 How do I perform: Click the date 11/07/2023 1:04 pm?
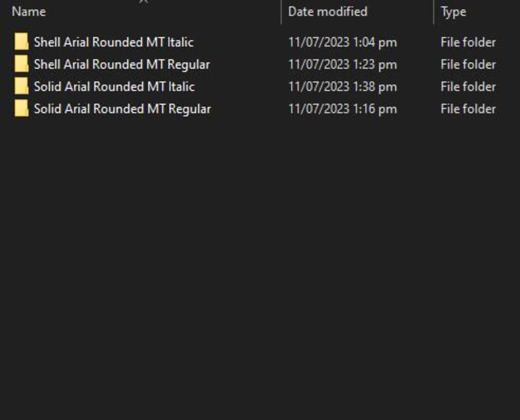pyautogui.click(x=343, y=43)
